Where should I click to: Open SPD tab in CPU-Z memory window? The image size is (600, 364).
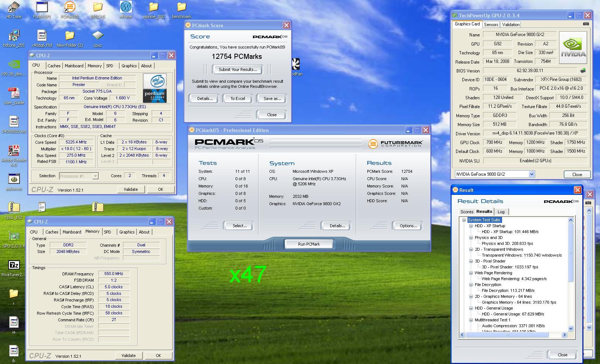point(107,232)
